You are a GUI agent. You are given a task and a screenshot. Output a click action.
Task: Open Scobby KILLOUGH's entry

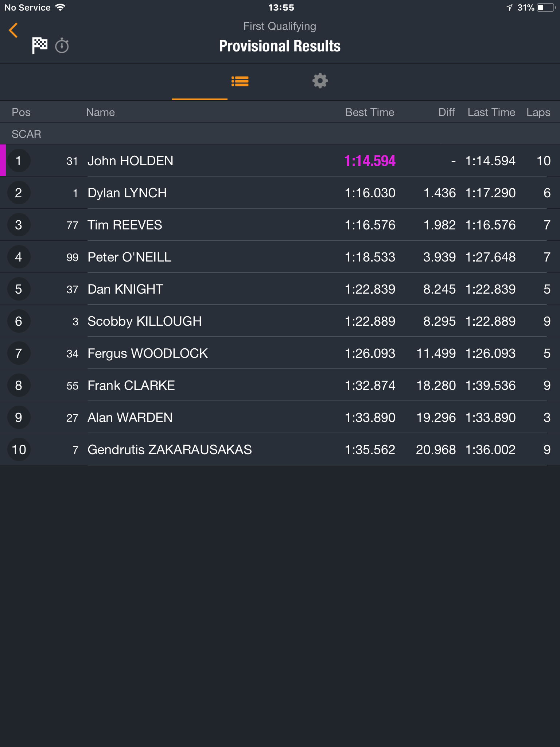[280, 321]
